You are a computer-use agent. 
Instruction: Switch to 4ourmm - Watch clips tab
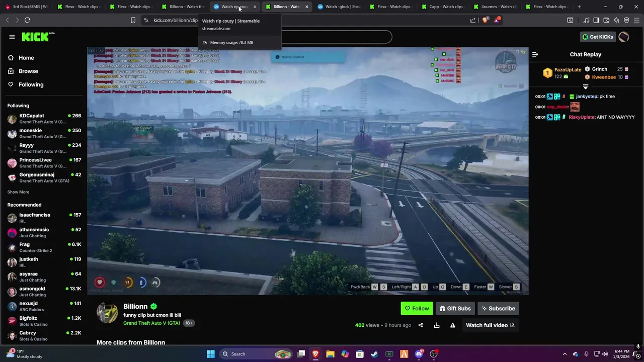[495, 7]
